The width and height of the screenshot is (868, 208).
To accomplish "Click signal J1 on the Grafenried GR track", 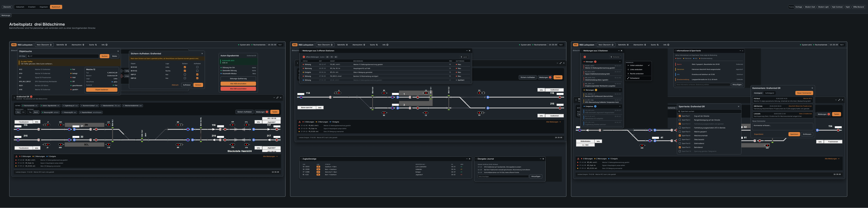I will pyautogui.click(x=47, y=125).
